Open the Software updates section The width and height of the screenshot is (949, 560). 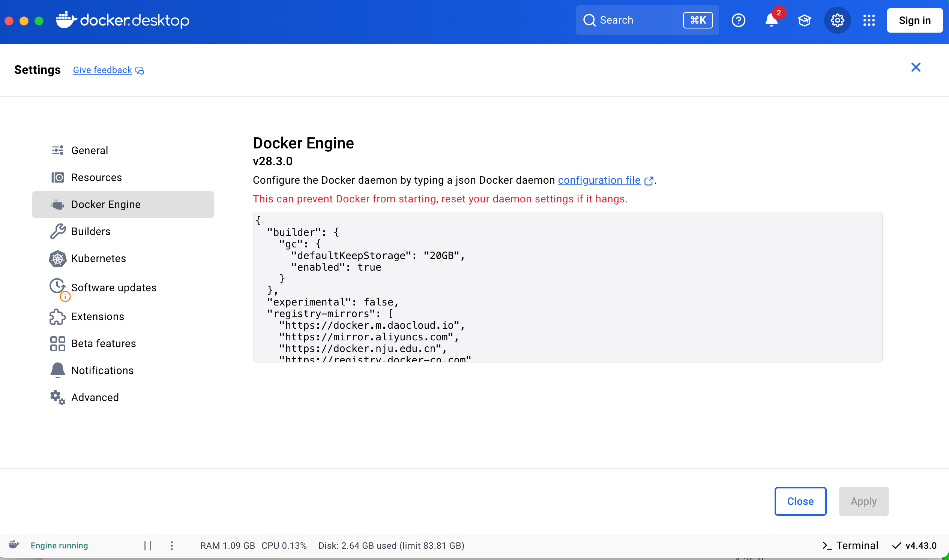click(123, 287)
